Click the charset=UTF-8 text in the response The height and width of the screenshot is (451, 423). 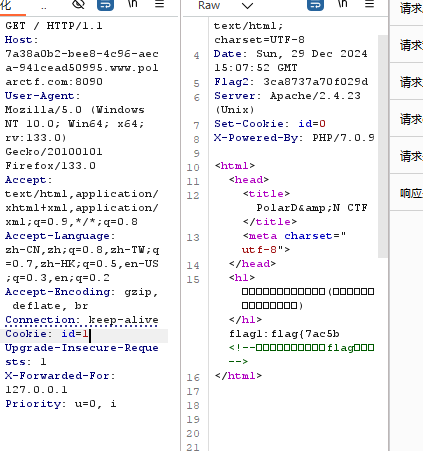[259, 40]
